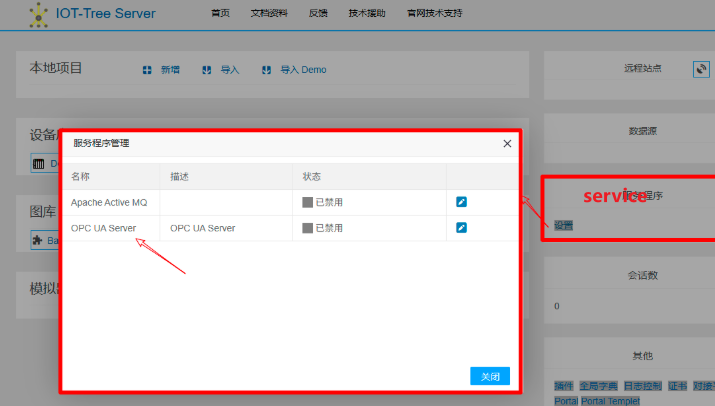Click 已禁用 status in OPC UA Server row
The image size is (715, 406).
pos(322,228)
